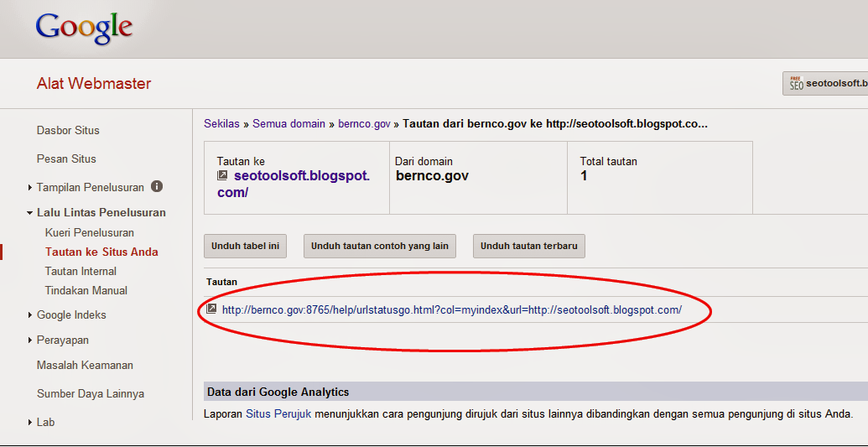This screenshot has width=868, height=447.
Task: Click the Semua domain breadcrumb link
Action: 289,124
